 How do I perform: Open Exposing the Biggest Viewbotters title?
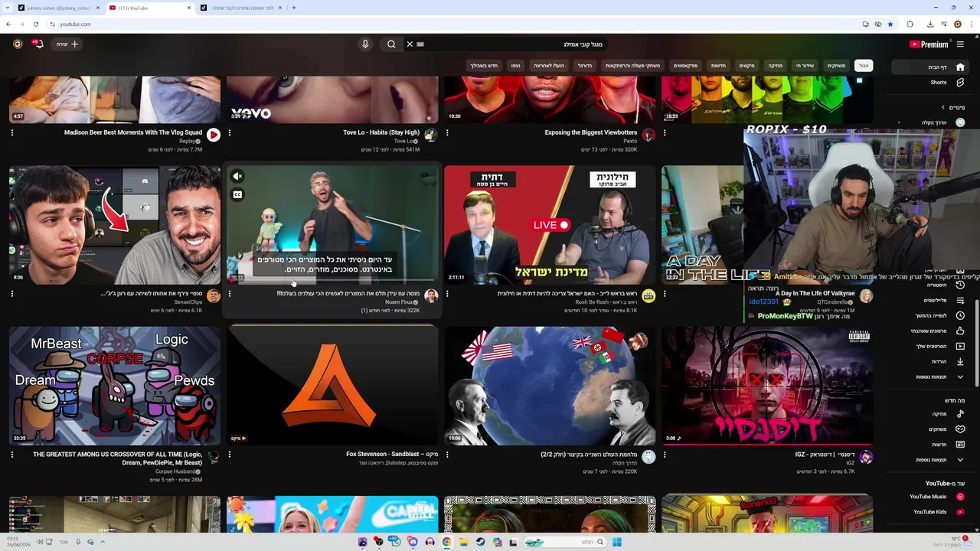pos(591,132)
